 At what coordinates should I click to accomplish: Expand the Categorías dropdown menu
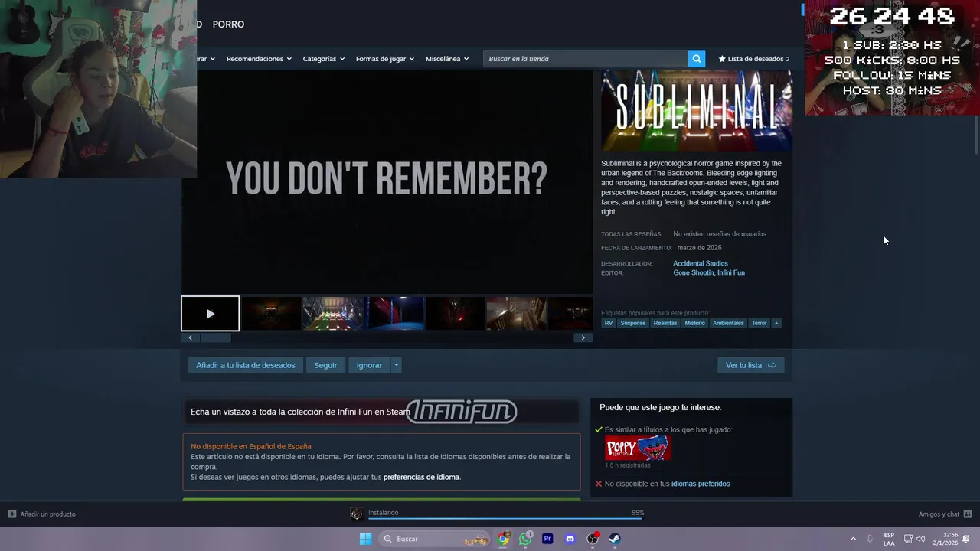(x=323, y=59)
